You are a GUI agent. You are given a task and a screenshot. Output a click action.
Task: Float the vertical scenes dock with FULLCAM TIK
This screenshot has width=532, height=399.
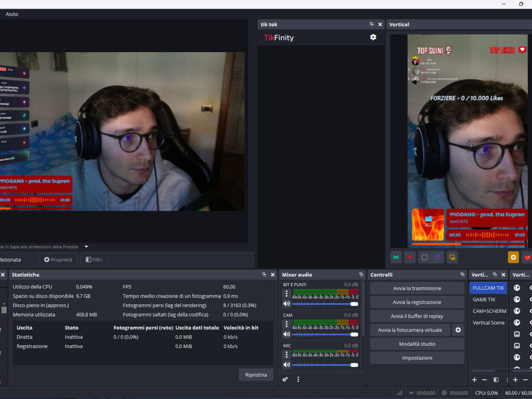coord(495,275)
